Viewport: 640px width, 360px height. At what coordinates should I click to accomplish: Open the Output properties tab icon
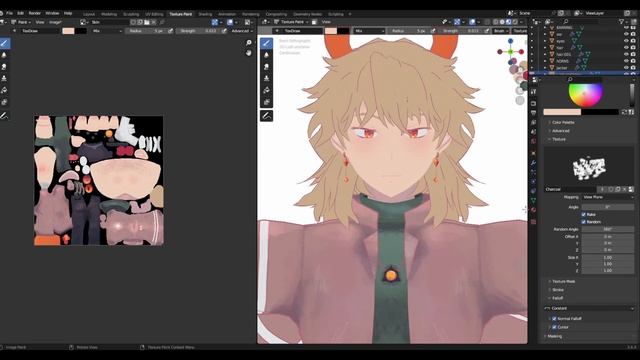533,113
